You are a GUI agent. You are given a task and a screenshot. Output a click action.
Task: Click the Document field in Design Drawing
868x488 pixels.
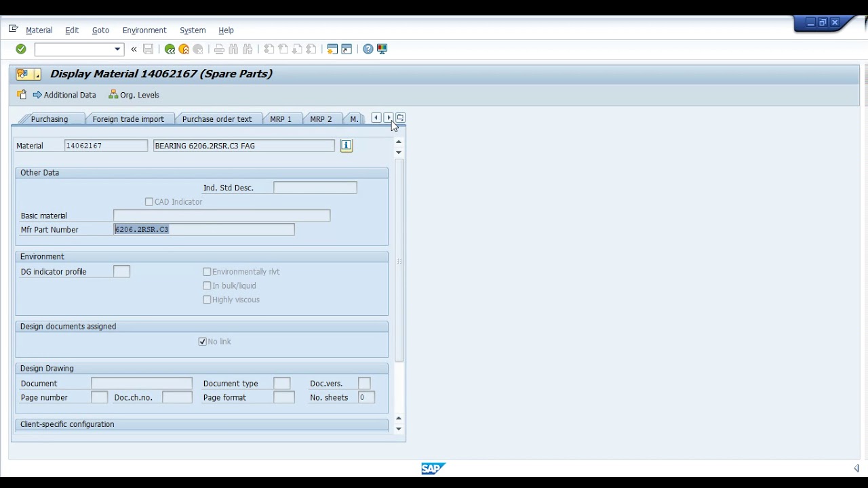click(x=142, y=384)
